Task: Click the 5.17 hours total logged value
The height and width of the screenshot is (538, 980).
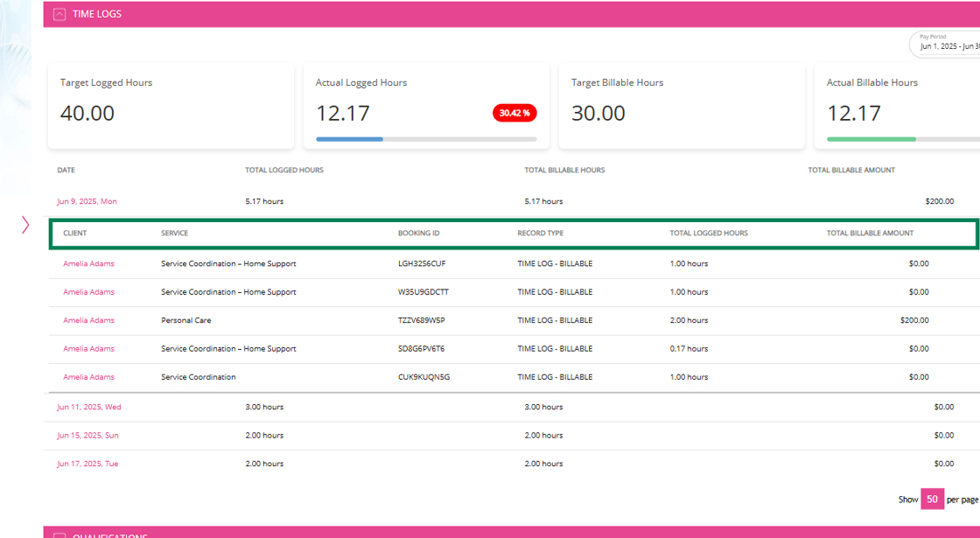Action: pos(264,201)
